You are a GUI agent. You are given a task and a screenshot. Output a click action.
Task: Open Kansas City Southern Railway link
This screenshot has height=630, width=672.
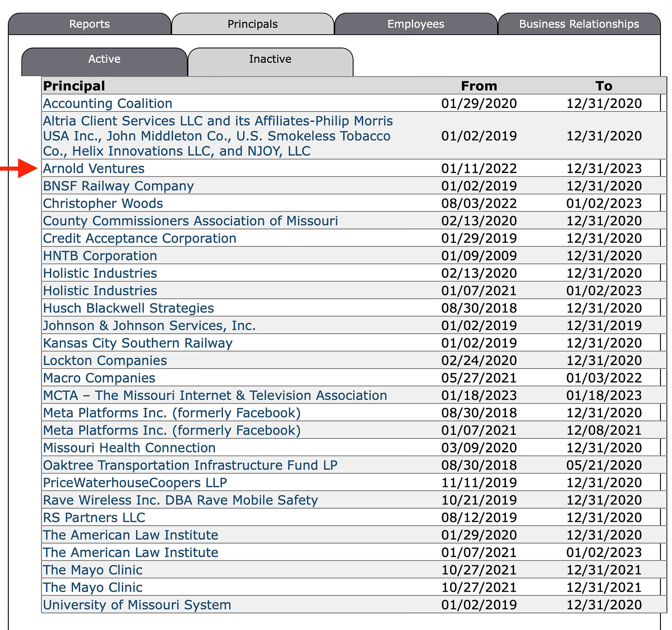click(138, 343)
